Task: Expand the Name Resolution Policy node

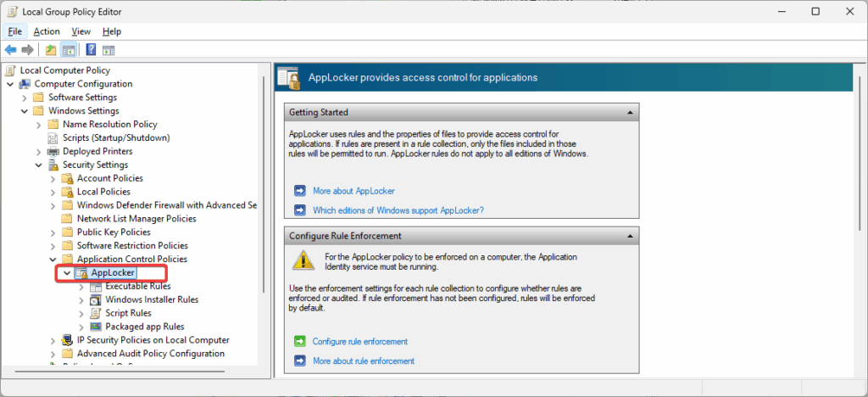Action: [x=39, y=125]
